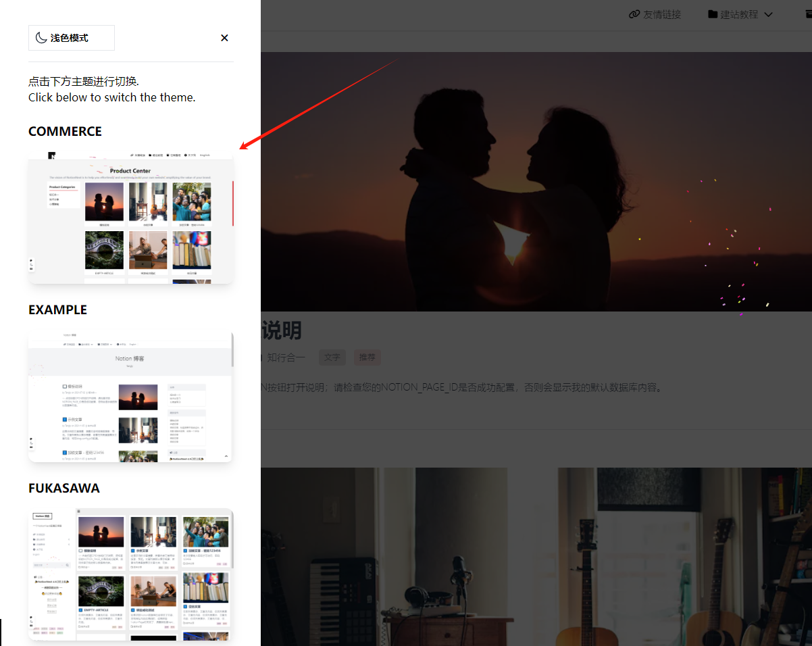The width and height of the screenshot is (812, 646).
Task: Expand the 建站教程 navigation dropdown
Action: (x=740, y=14)
